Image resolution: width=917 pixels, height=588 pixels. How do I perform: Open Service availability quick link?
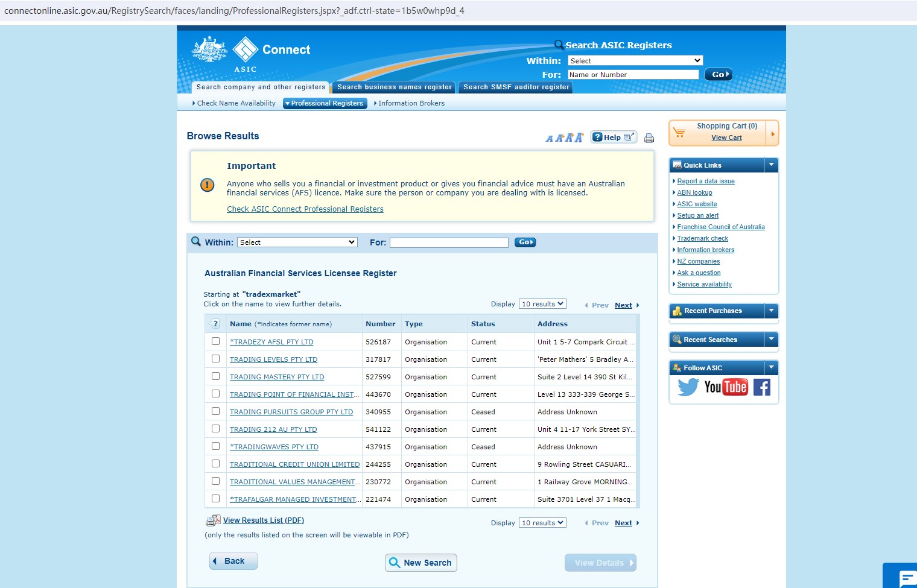(x=704, y=284)
